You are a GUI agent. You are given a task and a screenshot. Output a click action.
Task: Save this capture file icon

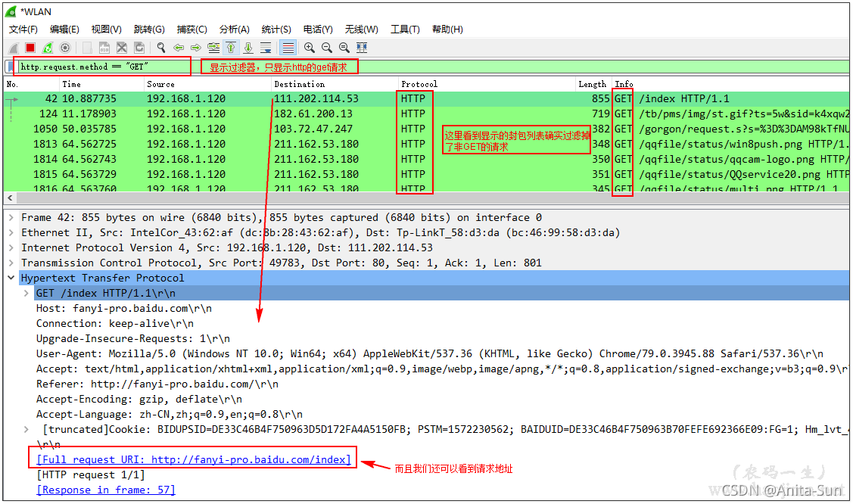[x=104, y=48]
